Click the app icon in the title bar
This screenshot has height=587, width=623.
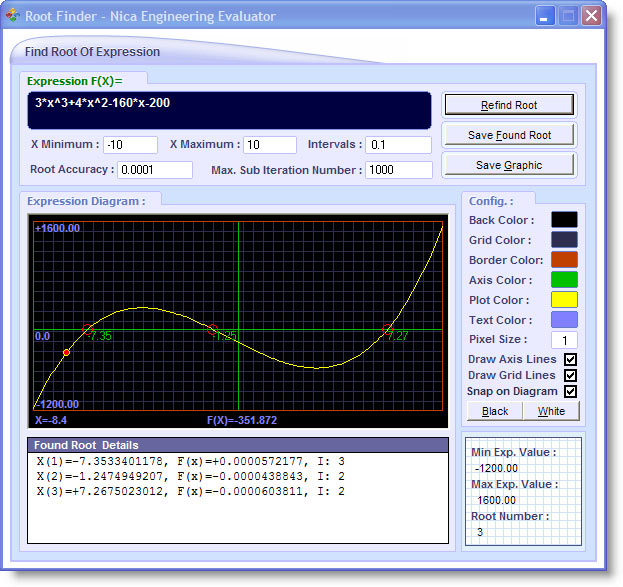pyautogui.click(x=13, y=16)
